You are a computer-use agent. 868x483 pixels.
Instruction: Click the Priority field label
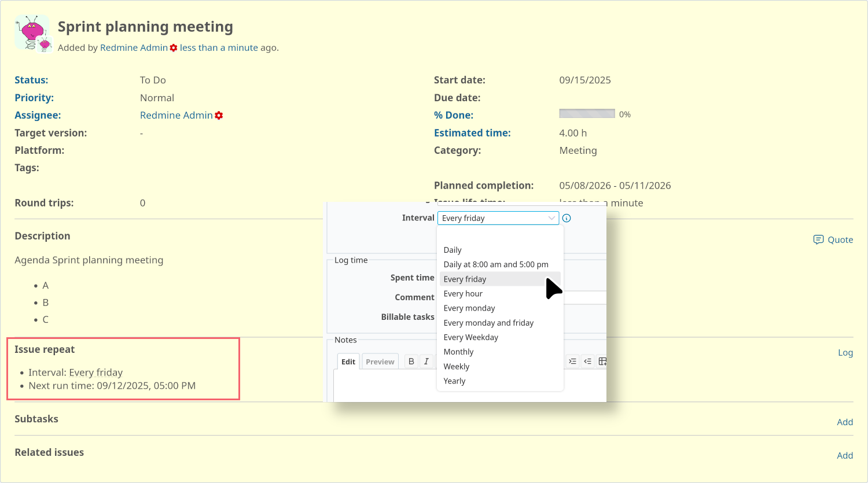pyautogui.click(x=34, y=98)
